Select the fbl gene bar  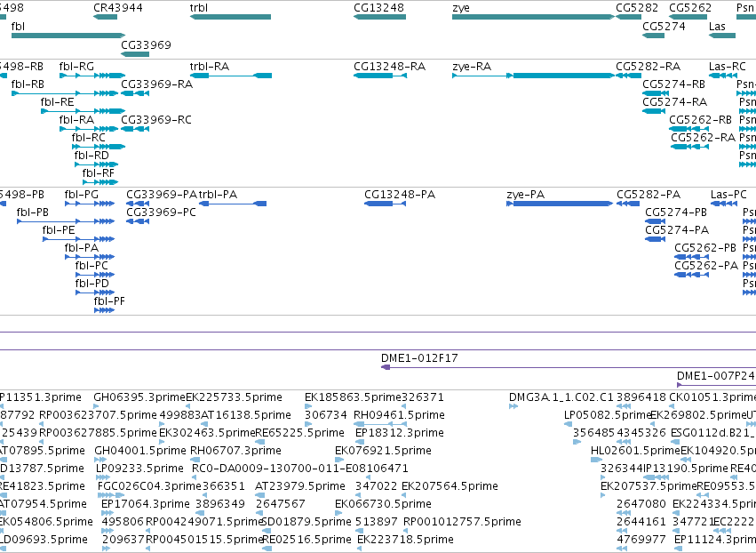point(68,36)
